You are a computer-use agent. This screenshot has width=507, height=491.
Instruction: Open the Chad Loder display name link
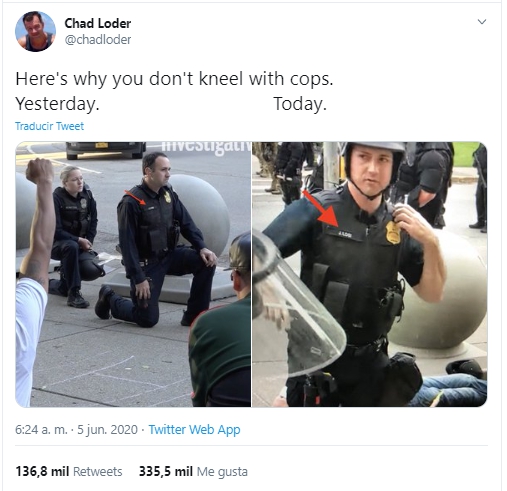[x=98, y=23]
